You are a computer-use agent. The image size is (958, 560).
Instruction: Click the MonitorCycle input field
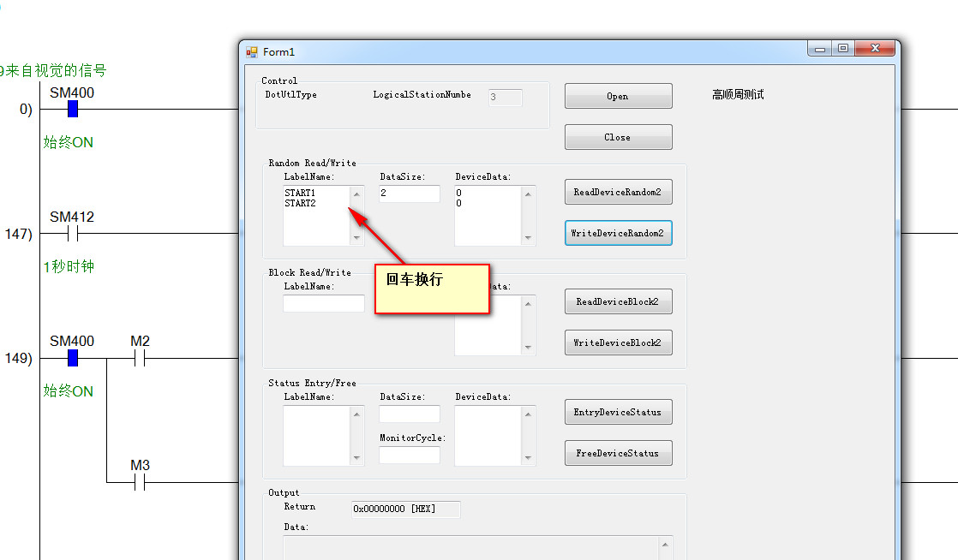pyautogui.click(x=410, y=456)
